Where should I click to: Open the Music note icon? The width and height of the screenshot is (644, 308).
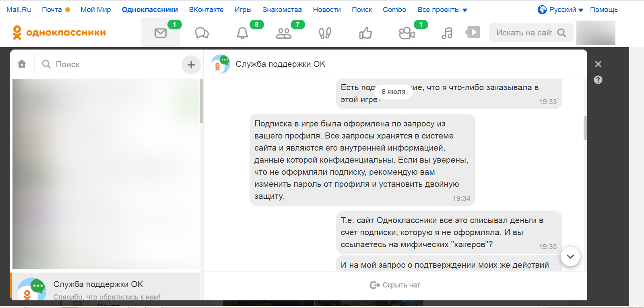447,33
